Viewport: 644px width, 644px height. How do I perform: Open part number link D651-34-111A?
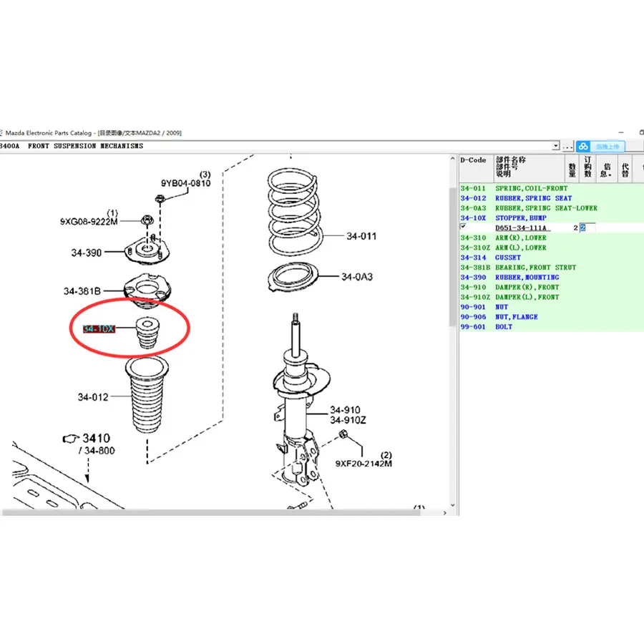521,228
